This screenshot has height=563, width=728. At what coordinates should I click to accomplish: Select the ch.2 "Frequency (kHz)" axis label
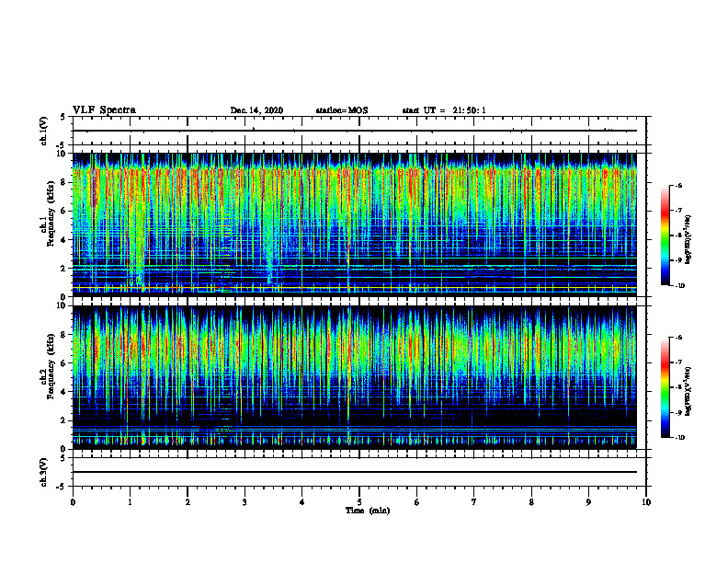pos(51,366)
